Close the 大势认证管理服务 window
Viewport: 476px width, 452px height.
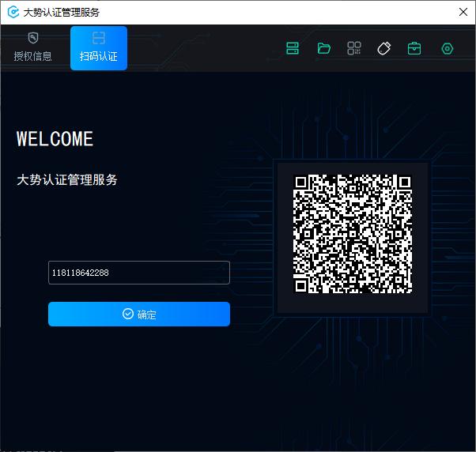pyautogui.click(x=463, y=12)
